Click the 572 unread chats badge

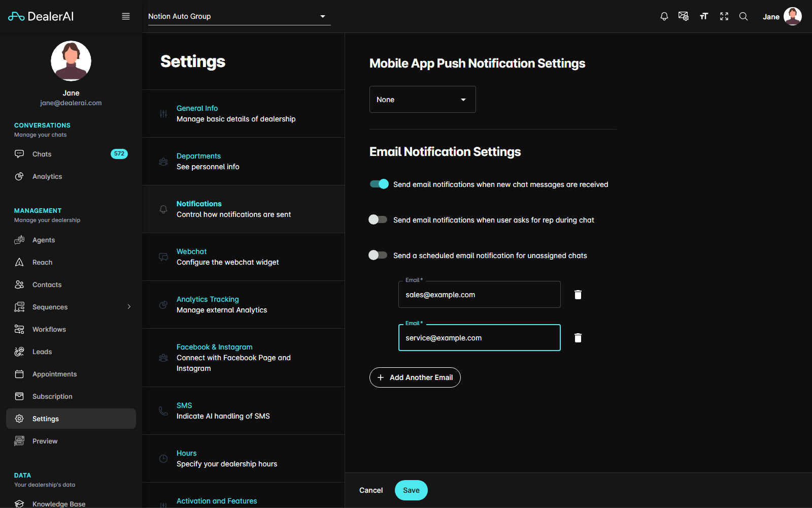point(119,154)
